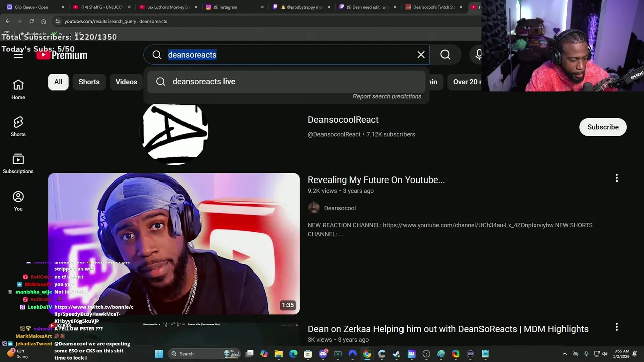This screenshot has height=362, width=644.
Task: Choose 'deansoreacts live' search suggestion
Action: [x=287, y=82]
